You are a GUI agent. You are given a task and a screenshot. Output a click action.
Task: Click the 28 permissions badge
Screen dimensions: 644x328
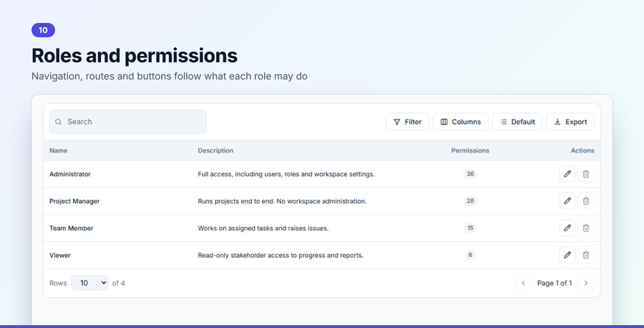470,201
